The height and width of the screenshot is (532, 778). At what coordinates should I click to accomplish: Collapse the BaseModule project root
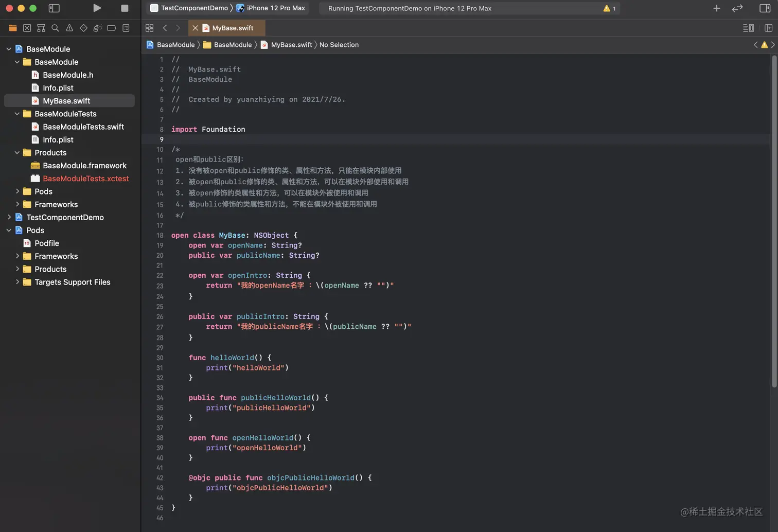9,49
